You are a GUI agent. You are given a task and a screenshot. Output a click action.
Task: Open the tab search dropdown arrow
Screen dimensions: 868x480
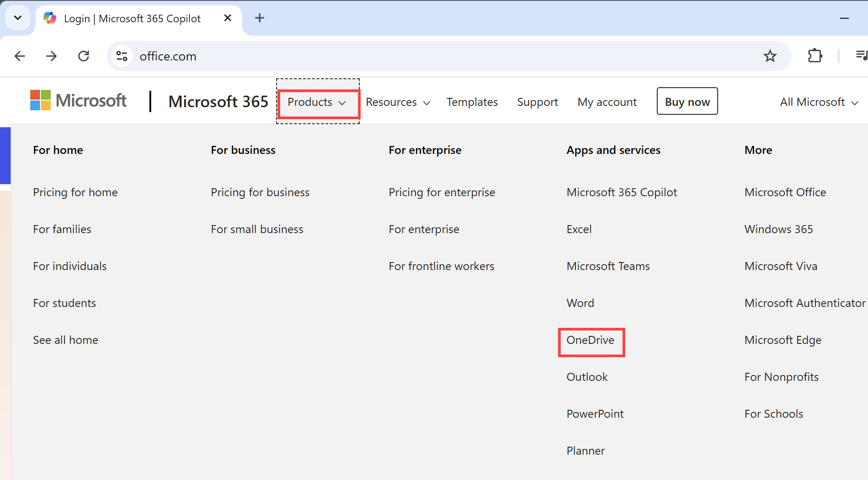[18, 18]
